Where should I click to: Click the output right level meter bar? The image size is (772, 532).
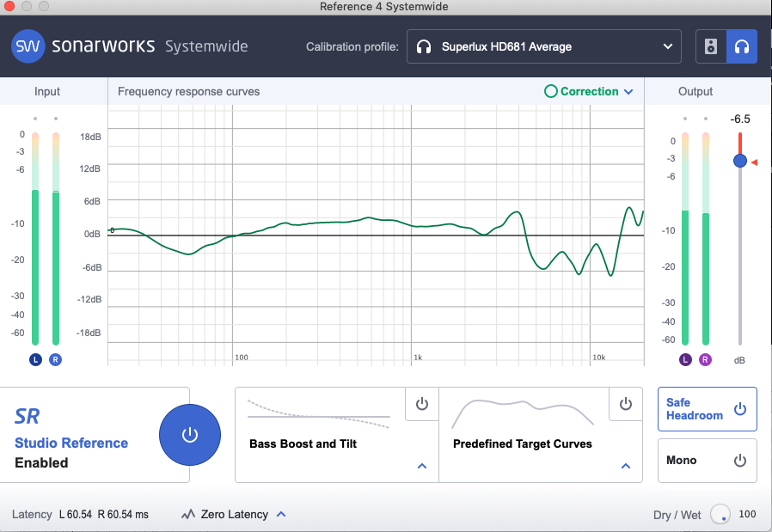click(x=706, y=239)
